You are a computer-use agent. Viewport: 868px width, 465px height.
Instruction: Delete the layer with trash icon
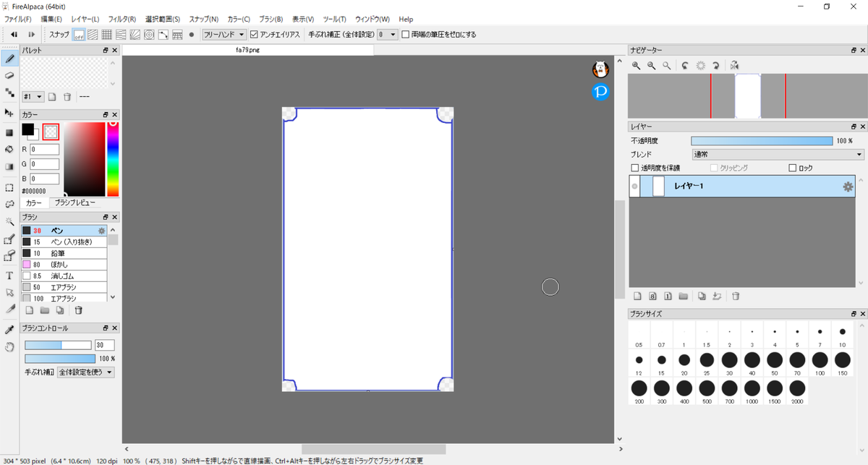(x=736, y=296)
